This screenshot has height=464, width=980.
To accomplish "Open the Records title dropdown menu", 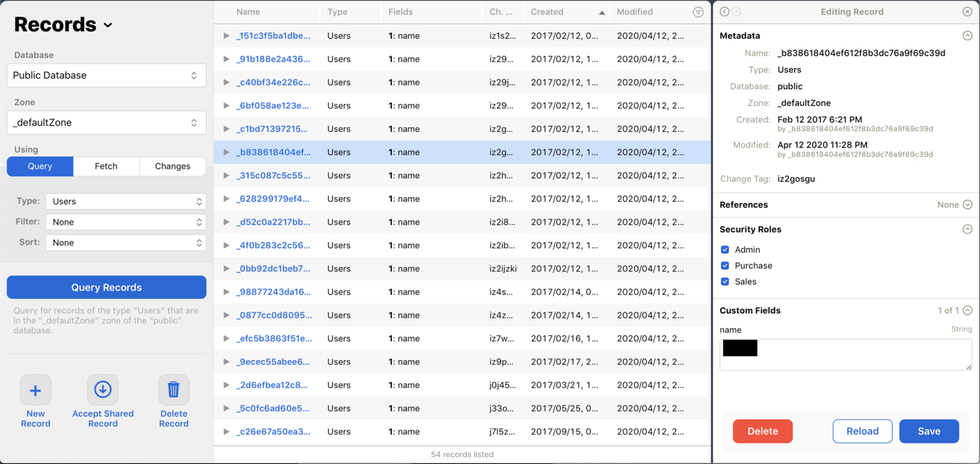I will point(108,25).
